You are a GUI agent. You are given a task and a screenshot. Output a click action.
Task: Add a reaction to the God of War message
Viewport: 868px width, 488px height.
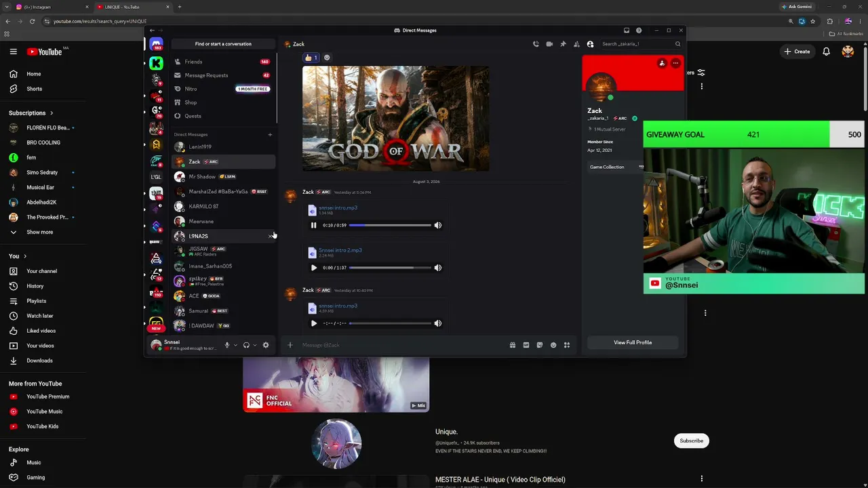(x=327, y=58)
